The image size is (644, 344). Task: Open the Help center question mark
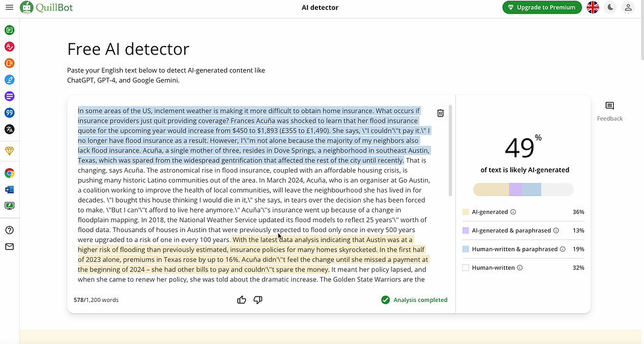coord(9,230)
